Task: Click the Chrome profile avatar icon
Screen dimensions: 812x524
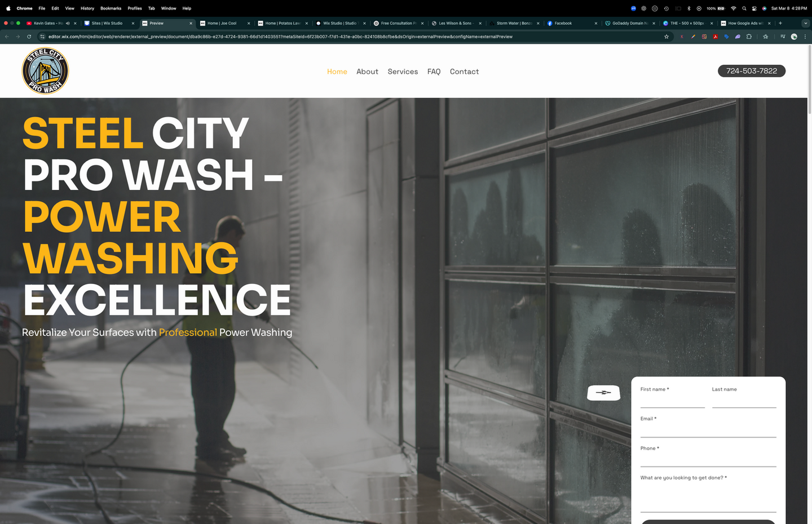Action: 794,36
